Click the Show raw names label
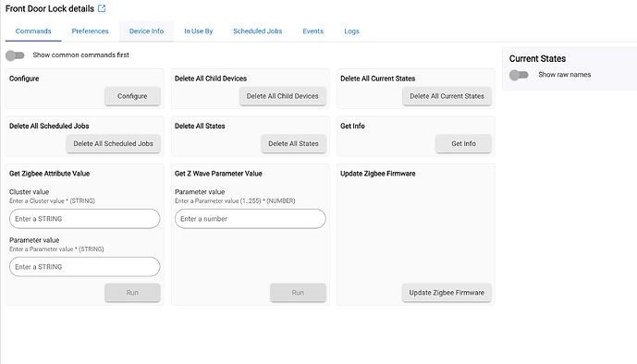 tap(565, 75)
